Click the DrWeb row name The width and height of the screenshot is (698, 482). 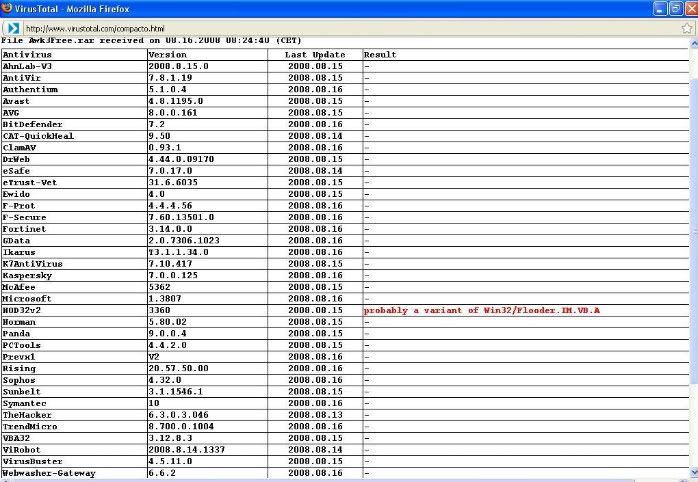(x=16, y=159)
